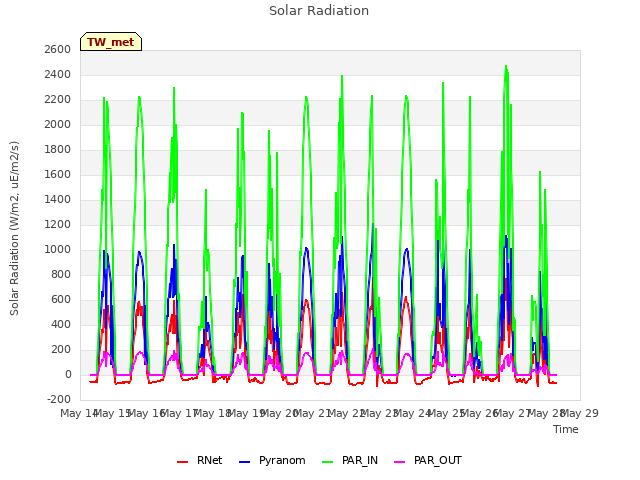Click the blue Pyranom legend color marker
Viewport: 640px width, 480px height.
point(244,462)
